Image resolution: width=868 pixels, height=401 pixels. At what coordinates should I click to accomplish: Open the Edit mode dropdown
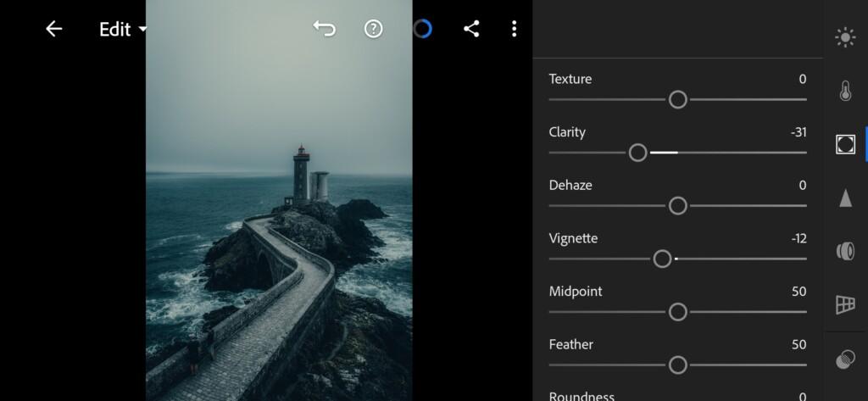123,30
